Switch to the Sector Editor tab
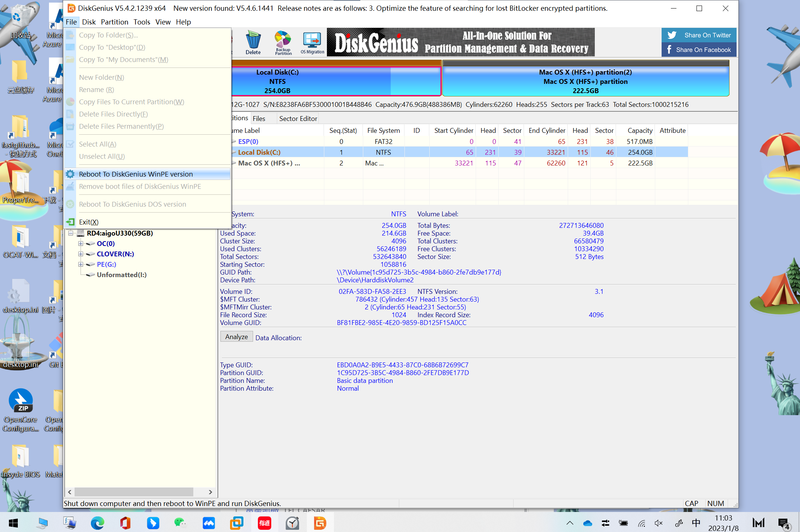The width and height of the screenshot is (800, 532). (298, 118)
